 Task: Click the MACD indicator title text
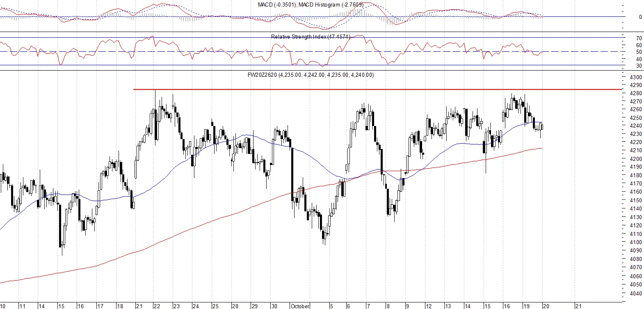coord(311,5)
